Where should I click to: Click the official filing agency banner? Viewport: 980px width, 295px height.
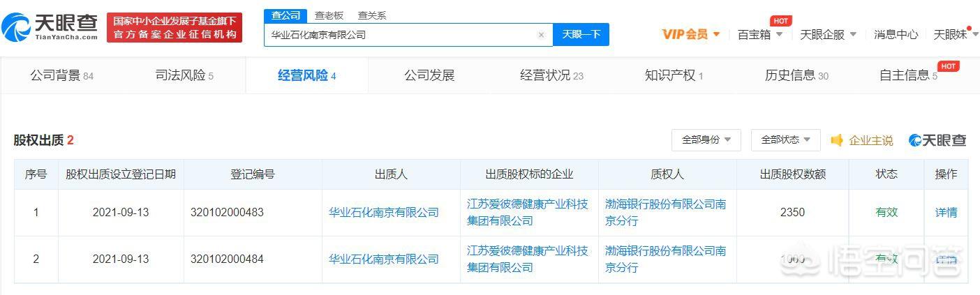pyautogui.click(x=175, y=27)
